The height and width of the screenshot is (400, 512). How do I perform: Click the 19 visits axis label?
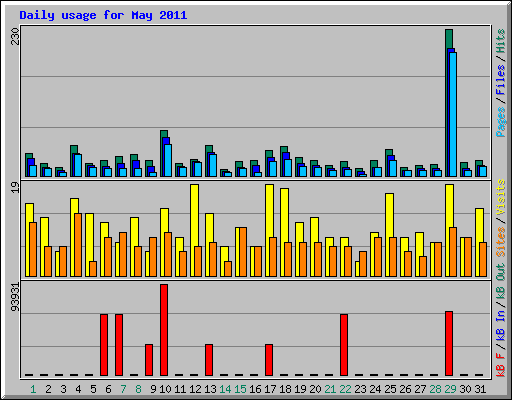coord(15,188)
